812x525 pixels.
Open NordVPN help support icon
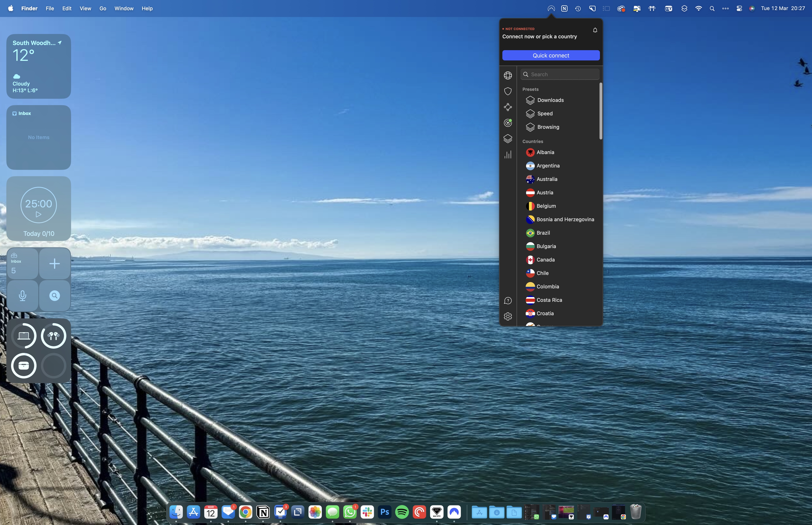(508, 300)
